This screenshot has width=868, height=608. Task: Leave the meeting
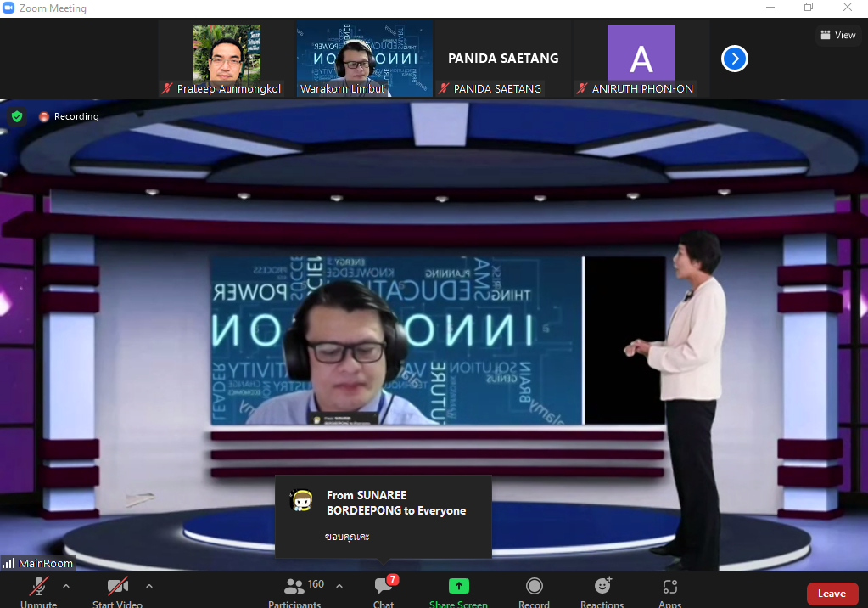[x=832, y=594]
